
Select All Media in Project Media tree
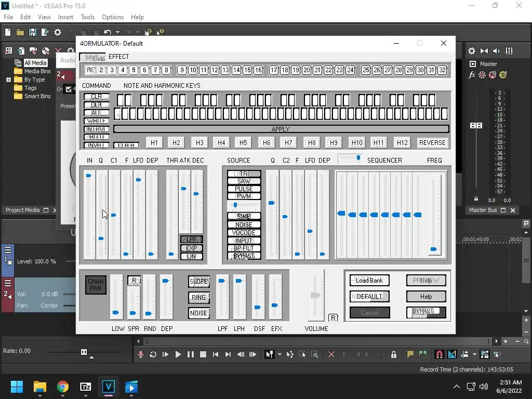click(x=35, y=63)
